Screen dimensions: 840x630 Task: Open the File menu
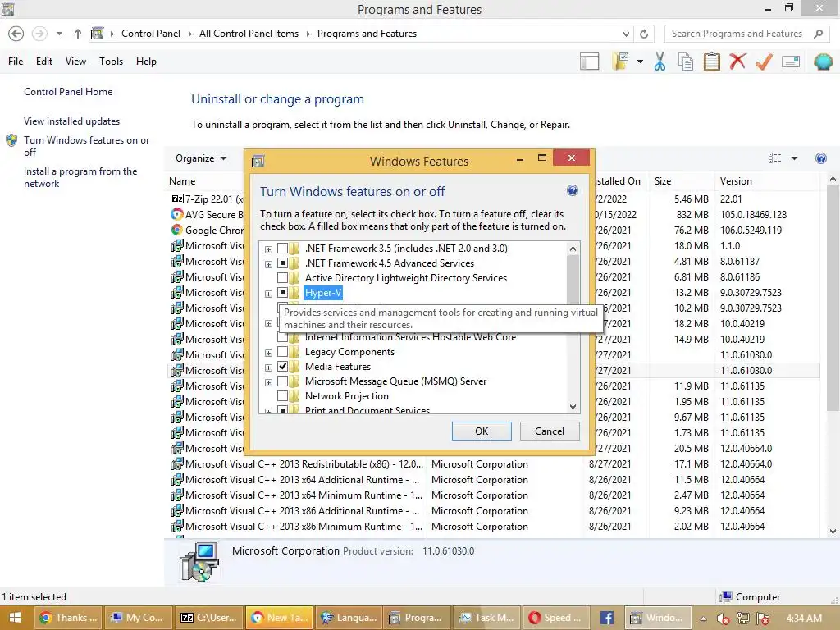tap(16, 62)
